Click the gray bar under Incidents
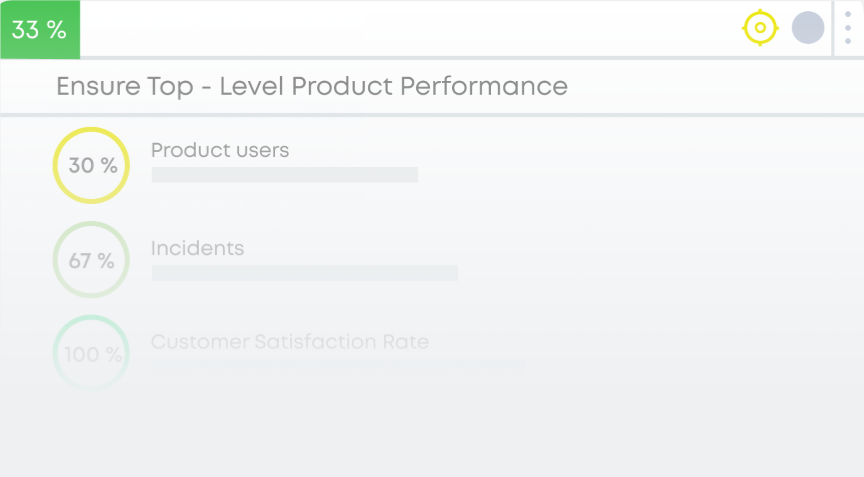Screen dimensions: 864x477 pos(304,272)
